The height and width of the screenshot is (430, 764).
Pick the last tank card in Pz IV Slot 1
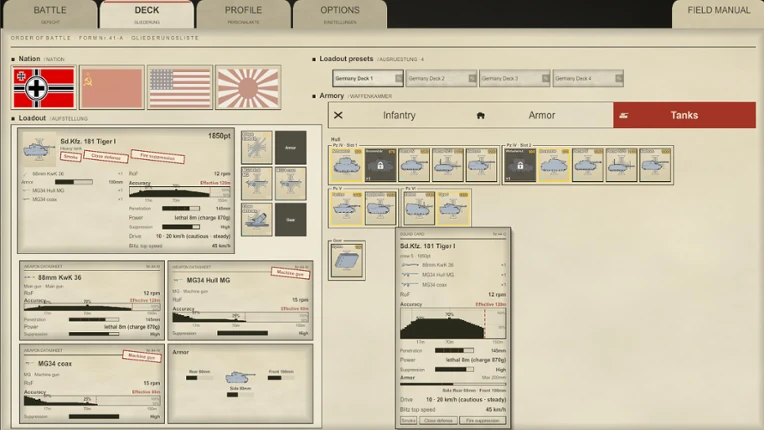tap(481, 165)
